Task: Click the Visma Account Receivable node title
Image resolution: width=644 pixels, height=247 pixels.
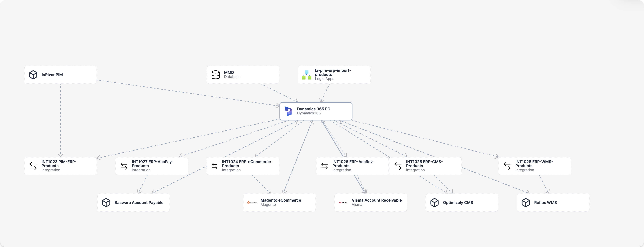Action: 377,200
